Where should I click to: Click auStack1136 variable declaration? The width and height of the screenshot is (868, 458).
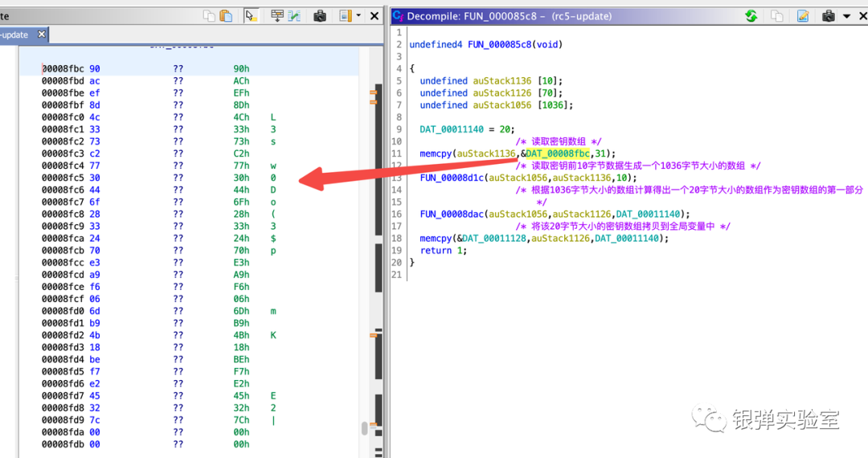point(502,81)
